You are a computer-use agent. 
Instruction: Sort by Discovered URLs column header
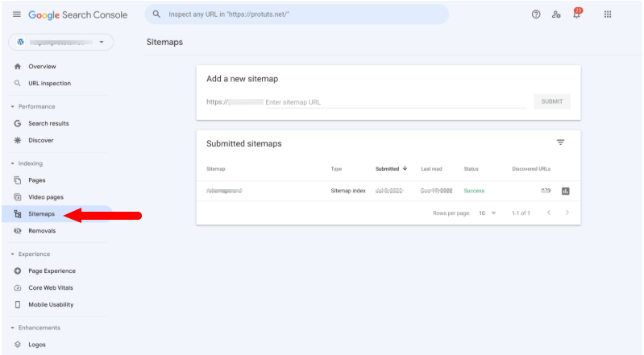pyautogui.click(x=531, y=169)
